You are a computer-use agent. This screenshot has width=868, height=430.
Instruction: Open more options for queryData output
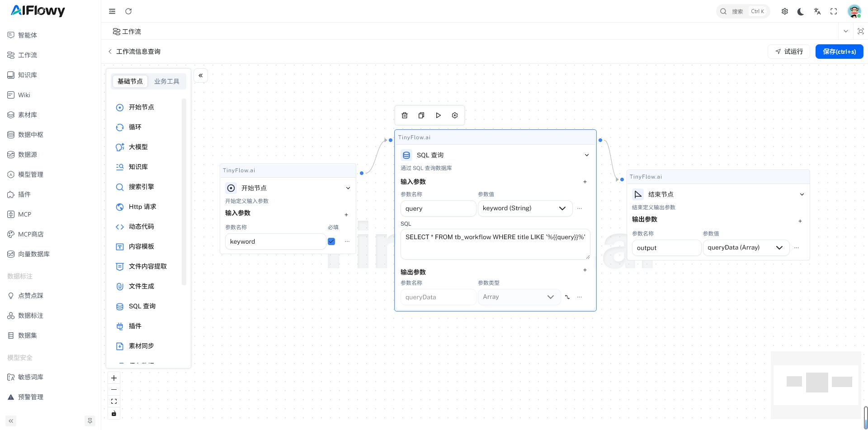pos(580,297)
